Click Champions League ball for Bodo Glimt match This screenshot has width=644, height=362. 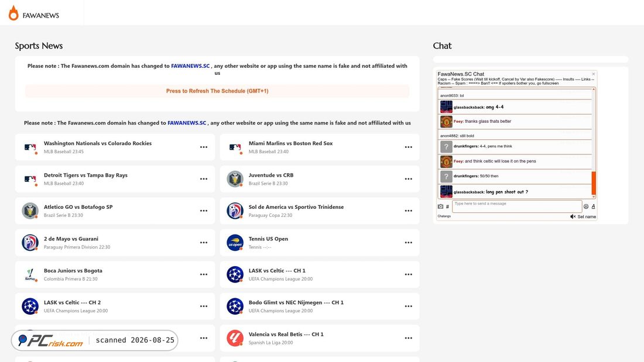coord(235,306)
